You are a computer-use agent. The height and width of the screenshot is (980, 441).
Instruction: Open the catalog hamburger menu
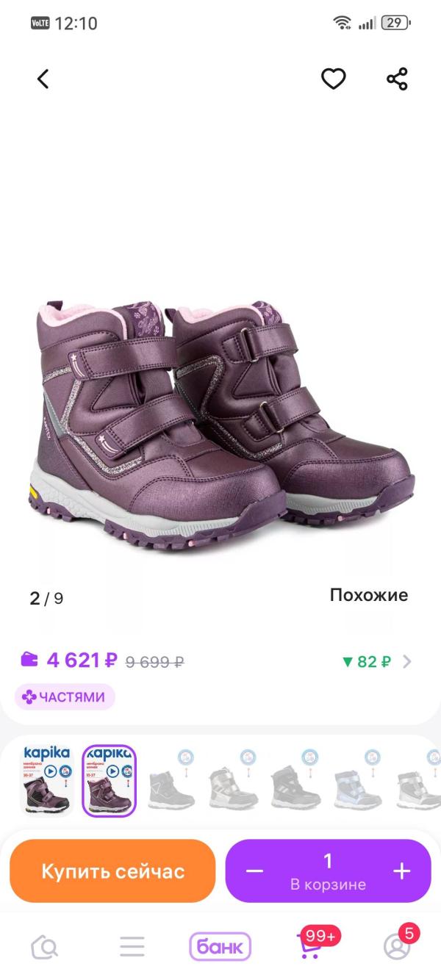(132, 946)
